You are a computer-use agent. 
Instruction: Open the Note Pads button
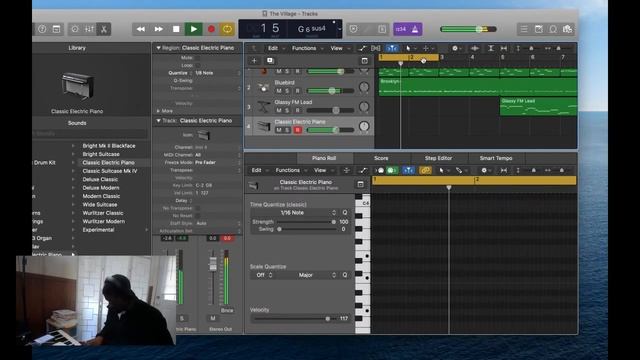coord(539,29)
